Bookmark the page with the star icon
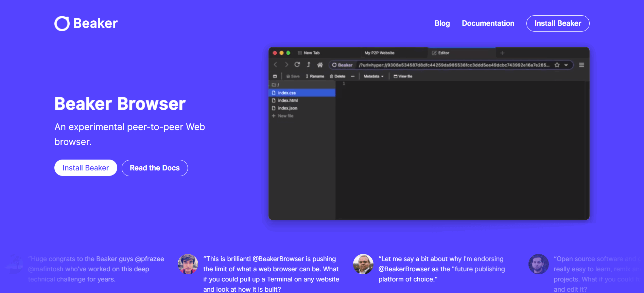The height and width of the screenshot is (293, 644). pyautogui.click(x=557, y=65)
